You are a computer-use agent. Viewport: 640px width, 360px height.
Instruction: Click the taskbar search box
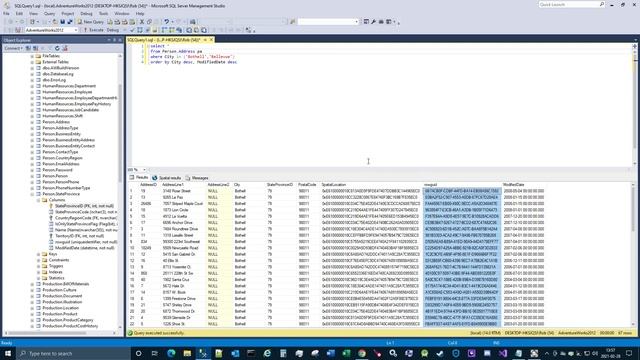tap(73, 353)
